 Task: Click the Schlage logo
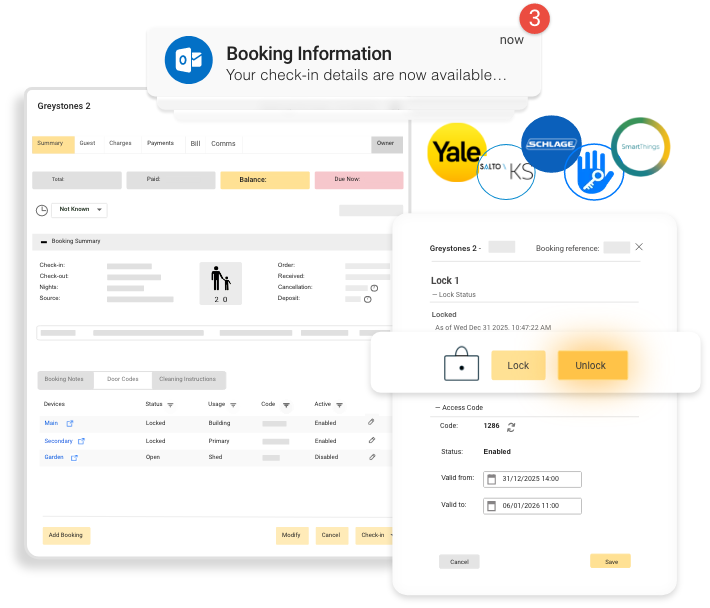pyautogui.click(x=551, y=144)
